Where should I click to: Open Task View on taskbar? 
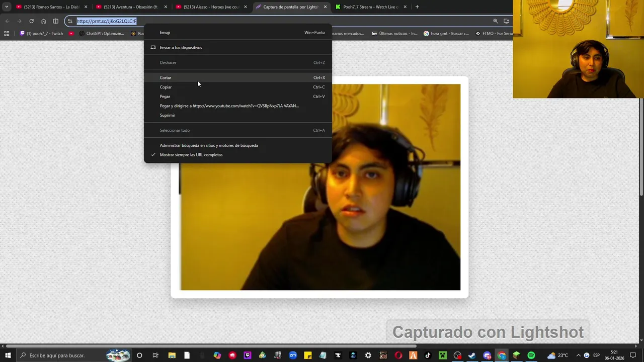[x=155, y=355]
